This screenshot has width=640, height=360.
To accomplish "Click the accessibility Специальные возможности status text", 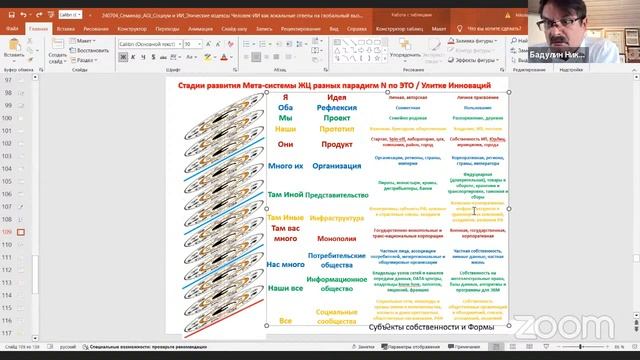I will coord(144,347).
